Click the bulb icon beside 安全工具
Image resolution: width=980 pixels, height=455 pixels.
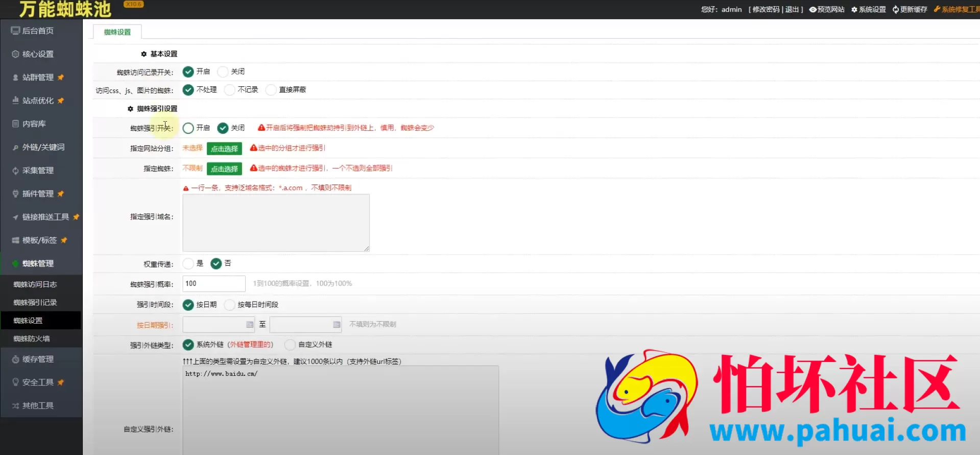tap(15, 382)
